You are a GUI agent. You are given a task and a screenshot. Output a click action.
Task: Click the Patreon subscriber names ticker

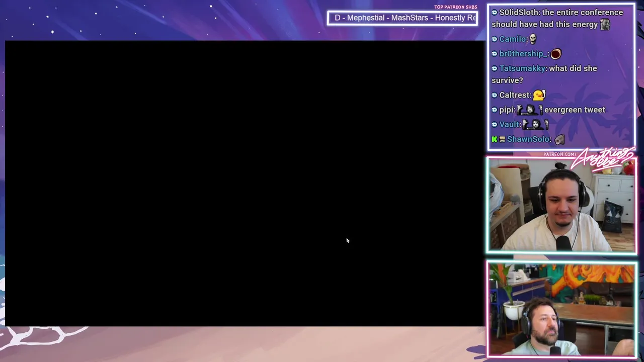pyautogui.click(x=403, y=18)
